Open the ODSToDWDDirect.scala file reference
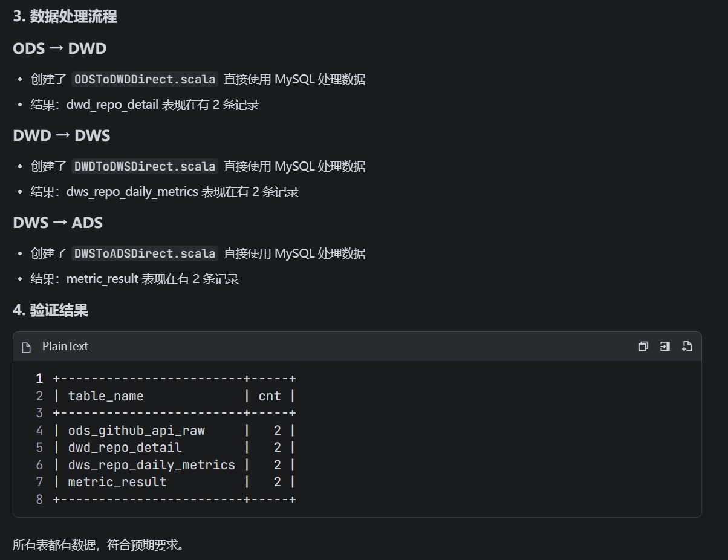Image resolution: width=728 pixels, height=560 pixels. click(145, 79)
